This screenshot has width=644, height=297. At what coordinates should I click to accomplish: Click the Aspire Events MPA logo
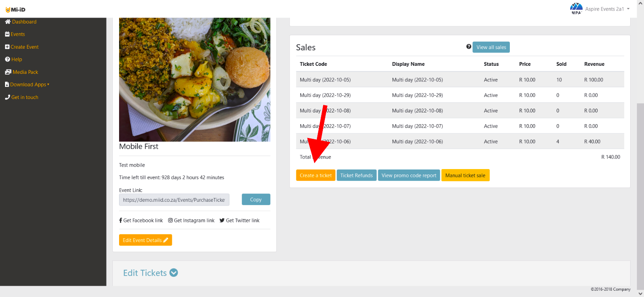[576, 8]
